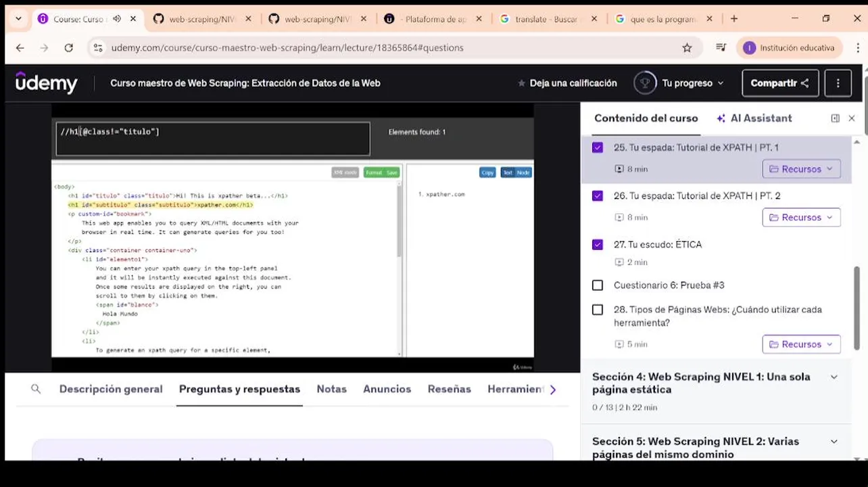868x487 pixels.
Task: Go to the Udemy home logo
Action: pyautogui.click(x=47, y=83)
